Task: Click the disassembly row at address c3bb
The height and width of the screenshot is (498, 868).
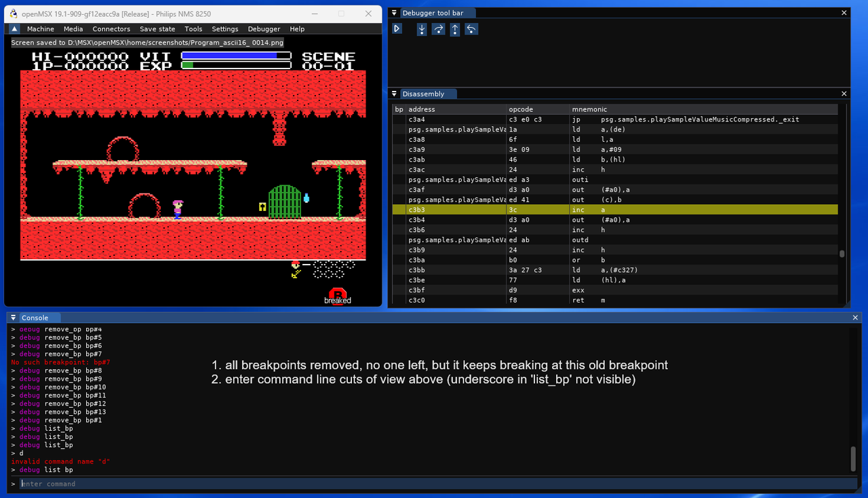Action: tap(615, 270)
